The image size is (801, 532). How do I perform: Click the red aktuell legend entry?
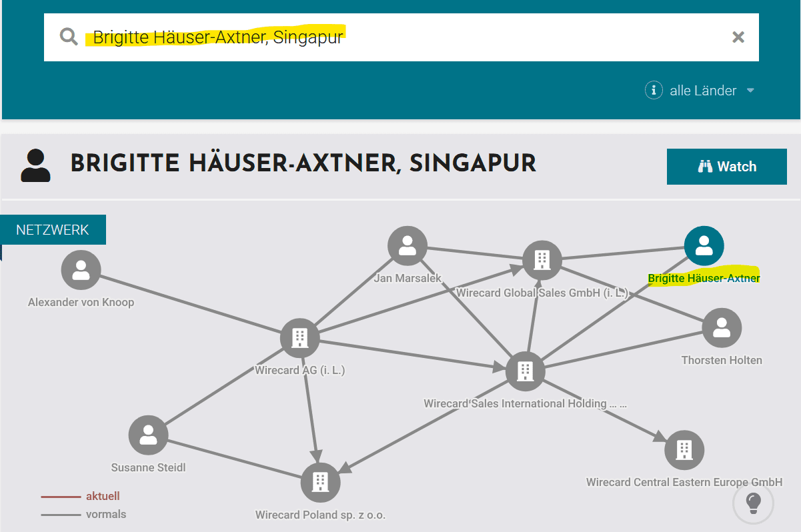click(x=102, y=496)
